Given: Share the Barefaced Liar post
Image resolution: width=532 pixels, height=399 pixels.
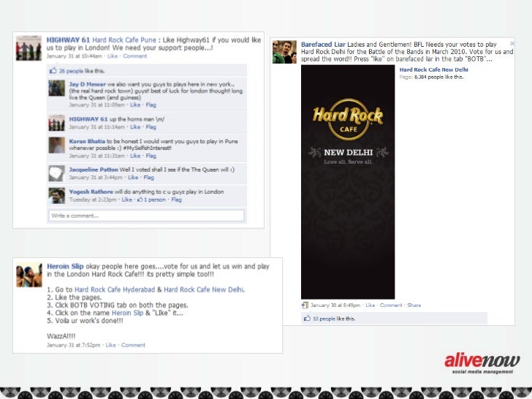Looking at the screenshot, I should (x=414, y=305).
